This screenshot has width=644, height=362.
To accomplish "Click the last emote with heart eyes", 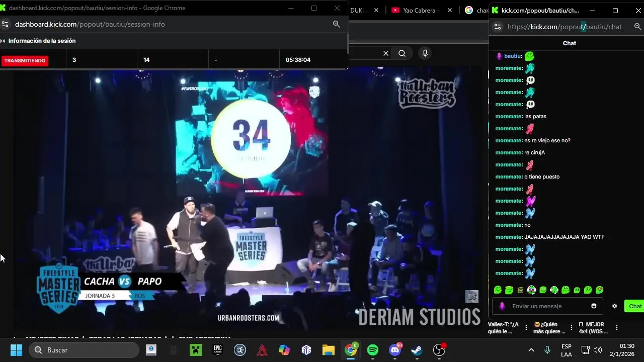I will (x=599, y=290).
